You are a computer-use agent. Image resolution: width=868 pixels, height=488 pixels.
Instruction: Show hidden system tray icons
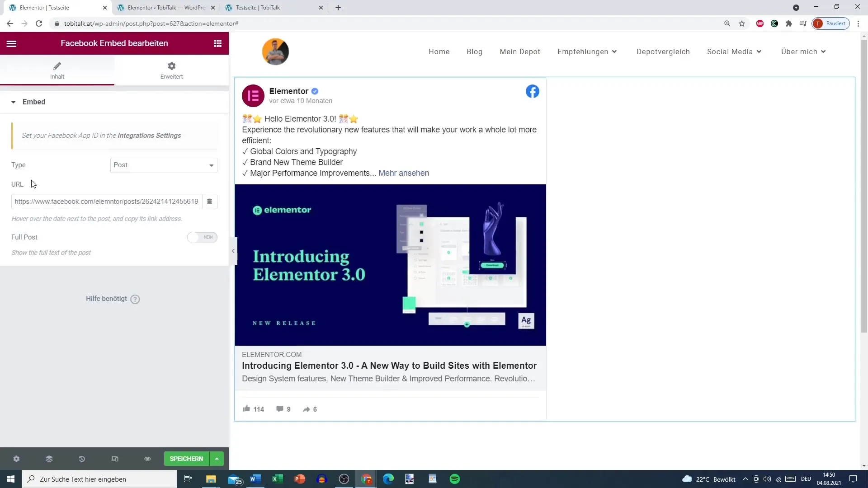coord(745,479)
